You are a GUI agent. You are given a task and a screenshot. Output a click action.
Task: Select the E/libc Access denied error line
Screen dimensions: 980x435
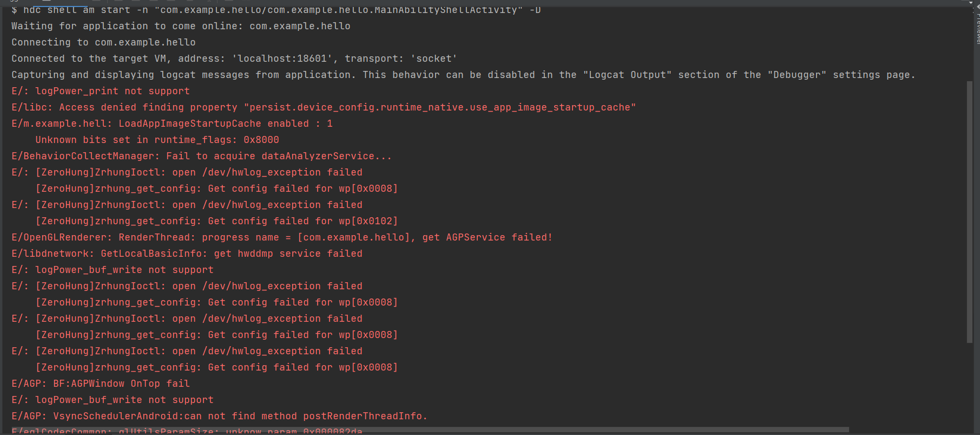point(324,107)
